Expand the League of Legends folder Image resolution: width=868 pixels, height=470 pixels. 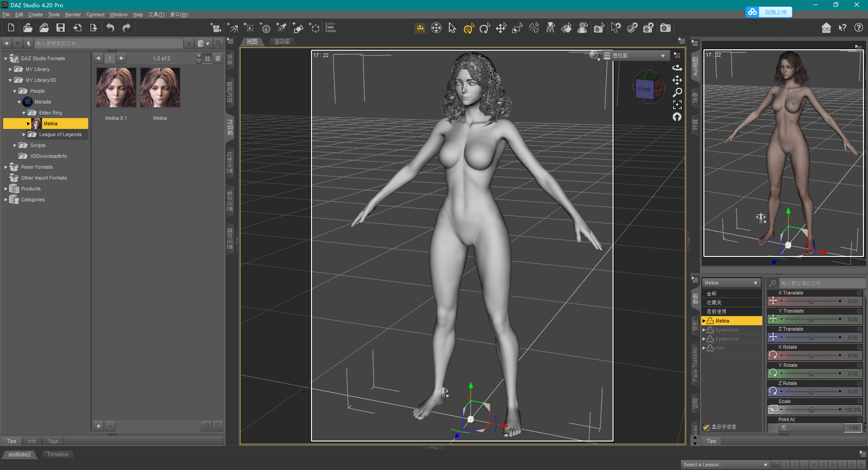click(24, 134)
